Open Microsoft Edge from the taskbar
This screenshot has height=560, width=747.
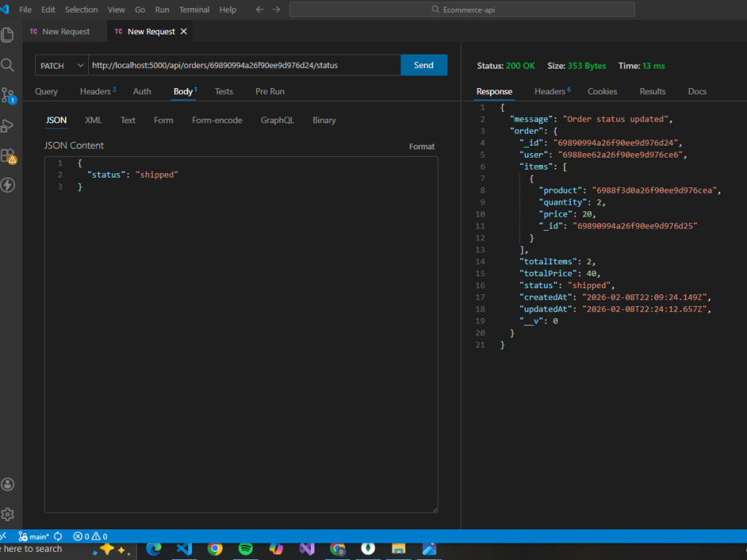153,549
